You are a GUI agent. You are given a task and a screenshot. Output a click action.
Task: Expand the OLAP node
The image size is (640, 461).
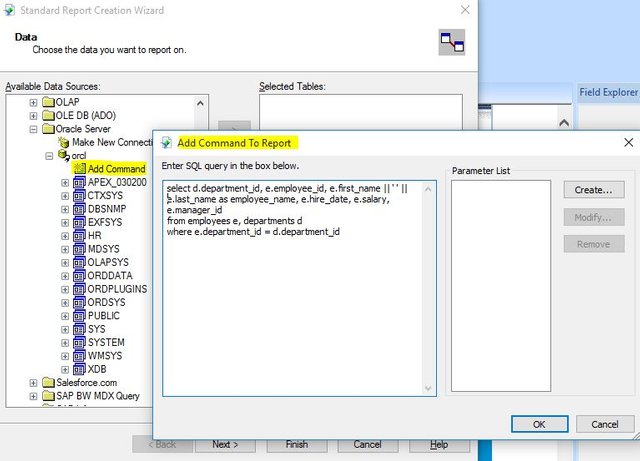point(33,102)
